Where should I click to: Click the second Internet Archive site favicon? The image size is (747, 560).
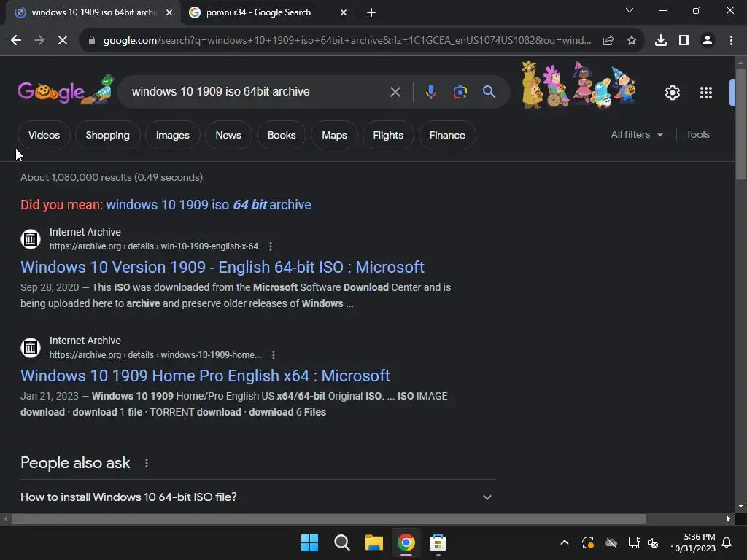[31, 348]
